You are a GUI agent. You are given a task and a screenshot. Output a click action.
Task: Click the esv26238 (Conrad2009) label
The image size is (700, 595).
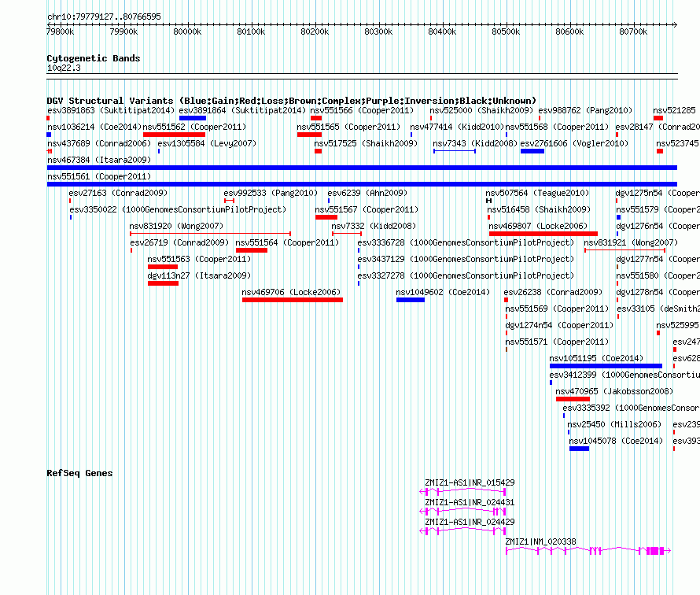[553, 292]
